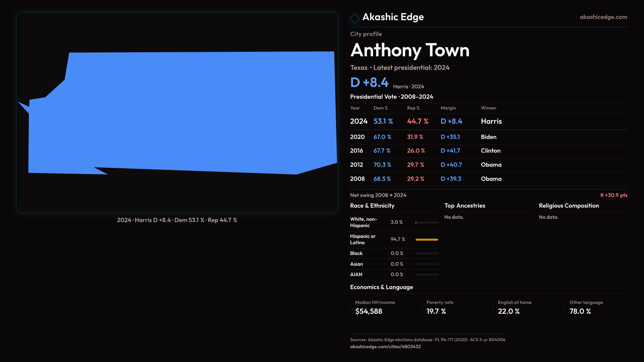Click the R +30.9 pts net swing value
The image size is (644, 362).
(x=613, y=195)
